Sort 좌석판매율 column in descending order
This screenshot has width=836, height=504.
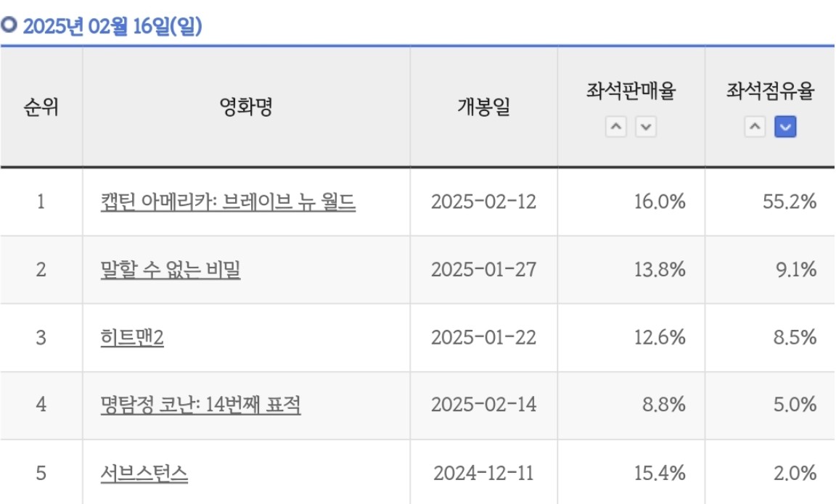[x=645, y=128]
